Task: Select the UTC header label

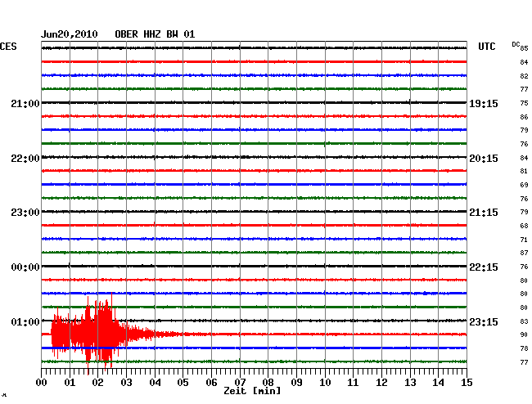Action: pos(487,47)
